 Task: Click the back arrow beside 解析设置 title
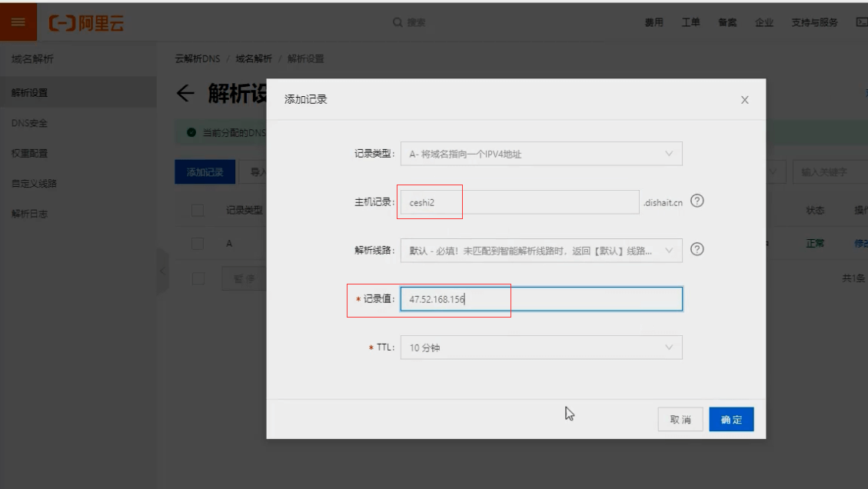coord(185,93)
